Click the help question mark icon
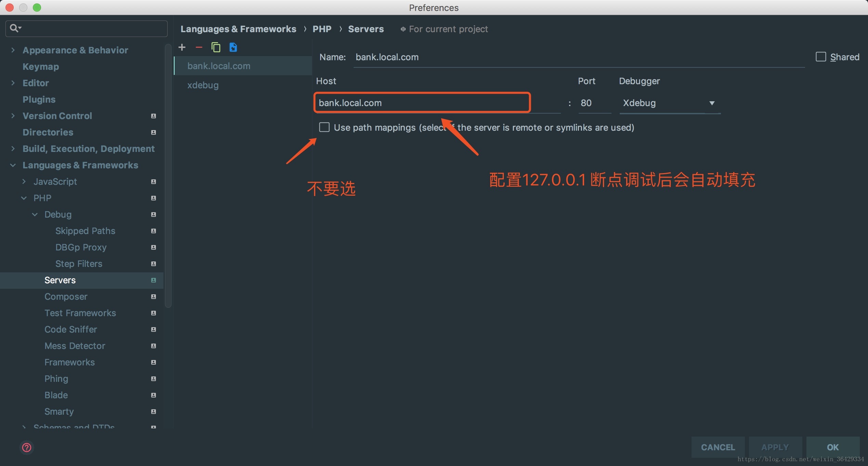The height and width of the screenshot is (466, 868). pos(27,447)
